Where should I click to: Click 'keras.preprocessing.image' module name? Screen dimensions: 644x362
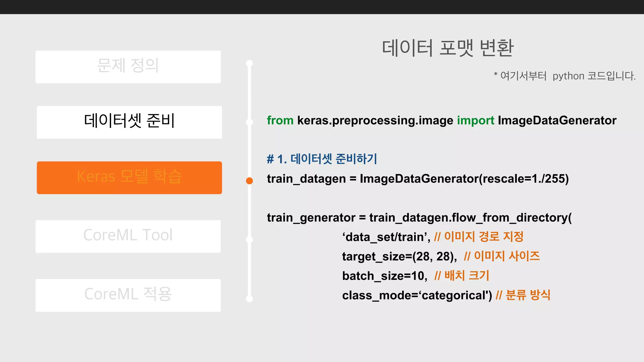pyautogui.click(x=375, y=121)
